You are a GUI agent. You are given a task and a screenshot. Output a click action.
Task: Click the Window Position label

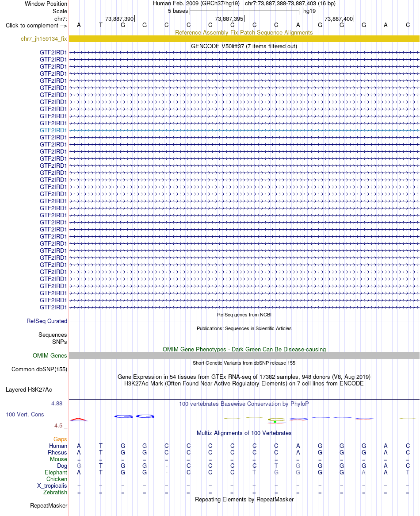point(46,4)
